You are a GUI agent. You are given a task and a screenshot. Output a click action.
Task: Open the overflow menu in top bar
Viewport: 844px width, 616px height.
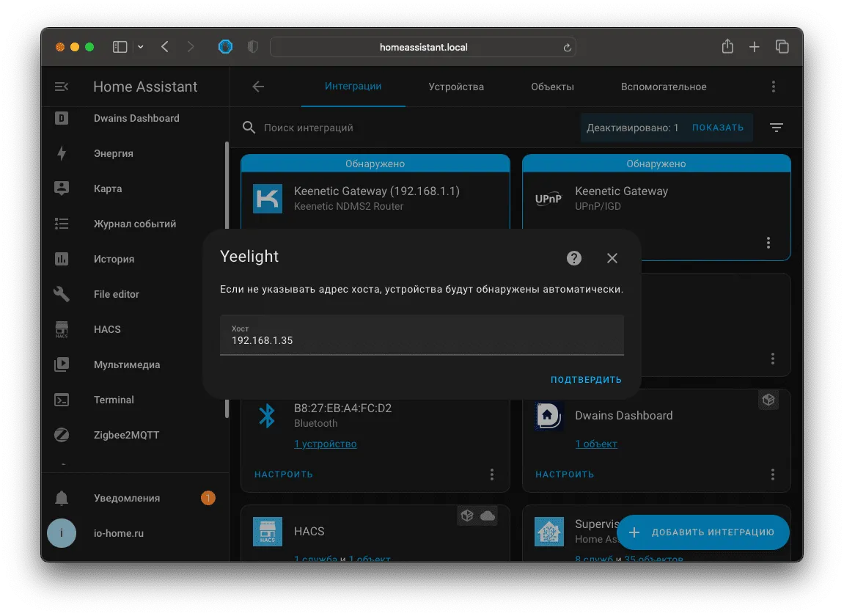(774, 87)
